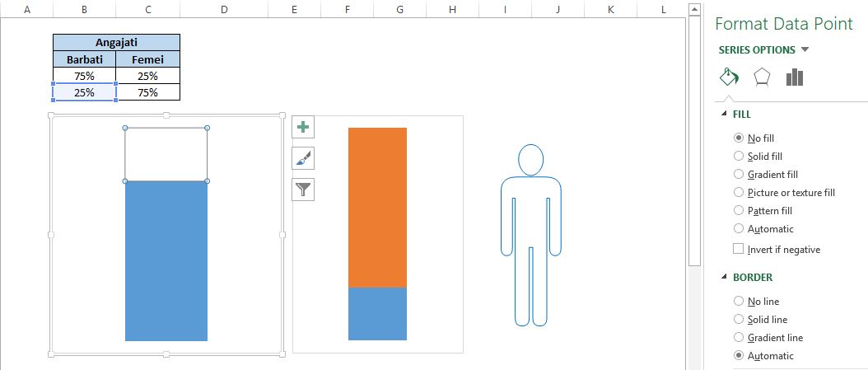868x370 pixels.
Task: Click the Chart Elements plus button
Action: click(x=303, y=128)
